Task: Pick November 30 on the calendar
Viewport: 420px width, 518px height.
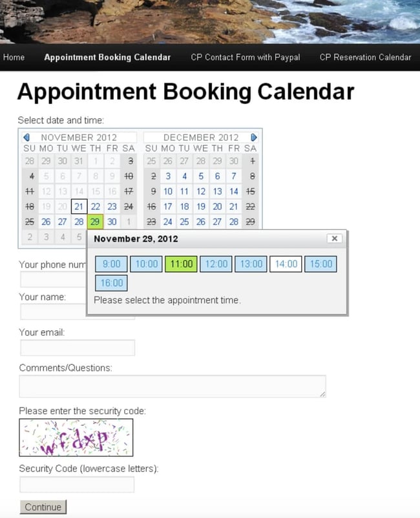Action: 110,222
